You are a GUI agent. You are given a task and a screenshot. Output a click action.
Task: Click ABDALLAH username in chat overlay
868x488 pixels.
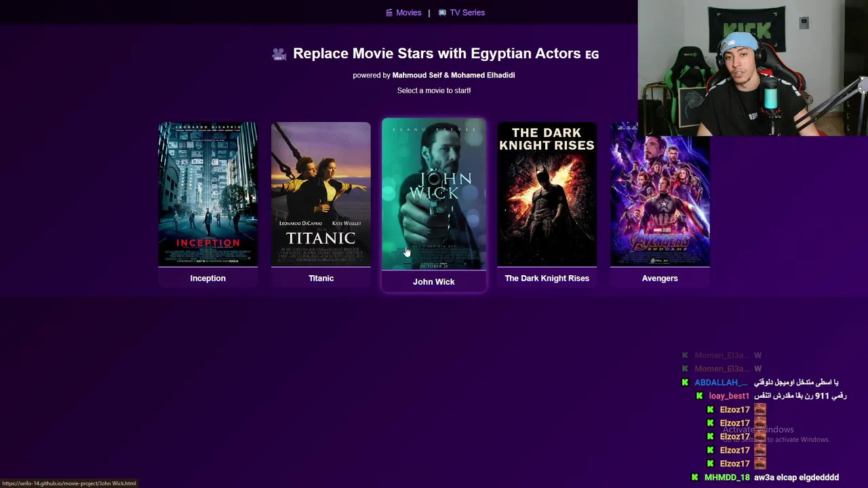(721, 382)
